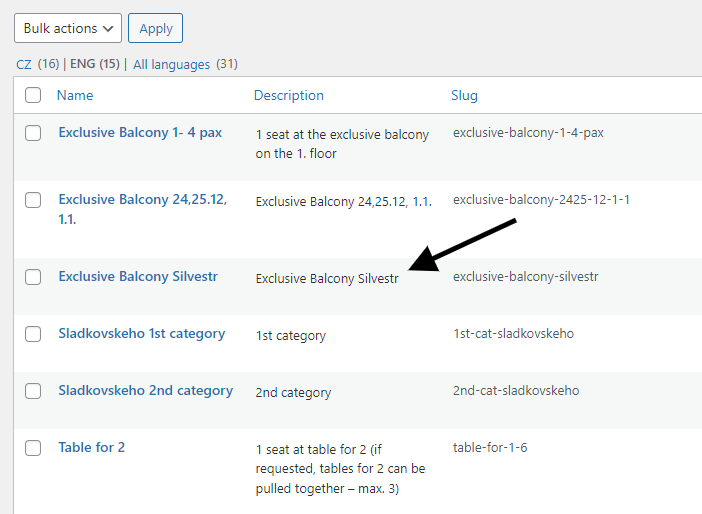
Task: Check the Sladkovskeho 1st category checkbox
Action: [33, 334]
